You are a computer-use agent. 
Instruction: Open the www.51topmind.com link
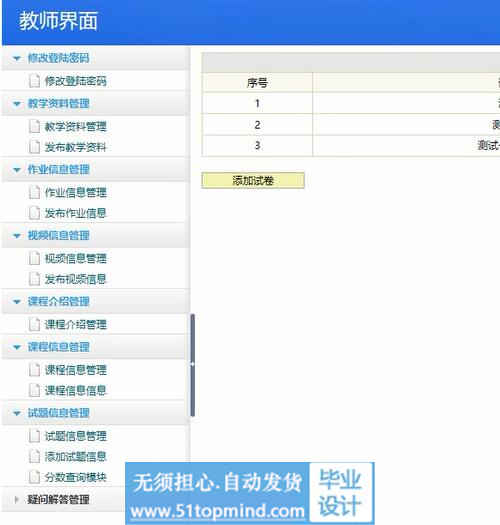click(217, 511)
